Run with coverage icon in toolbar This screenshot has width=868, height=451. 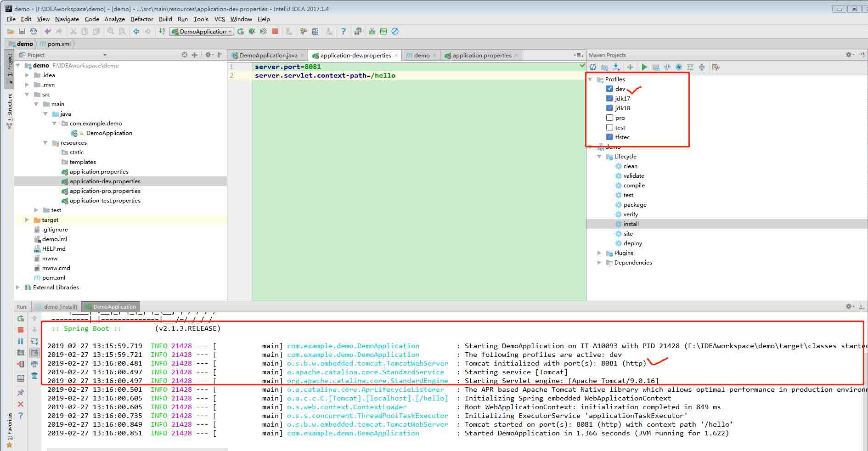263,31
